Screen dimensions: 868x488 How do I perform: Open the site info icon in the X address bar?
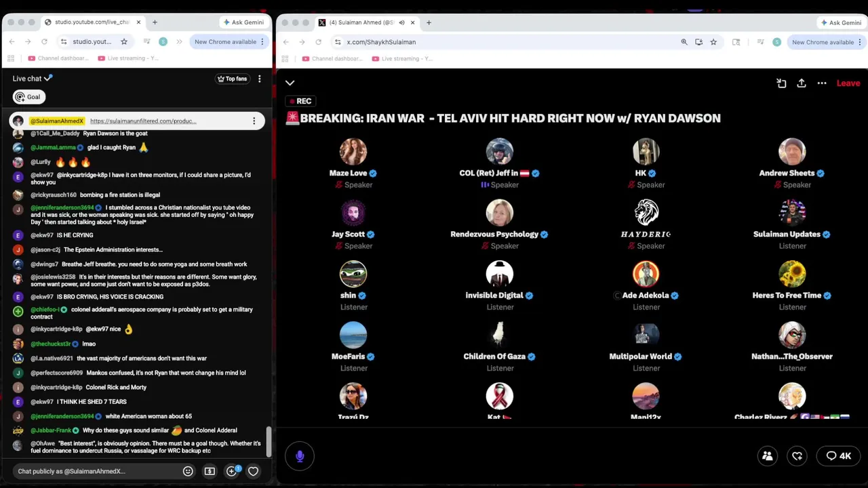338,42
